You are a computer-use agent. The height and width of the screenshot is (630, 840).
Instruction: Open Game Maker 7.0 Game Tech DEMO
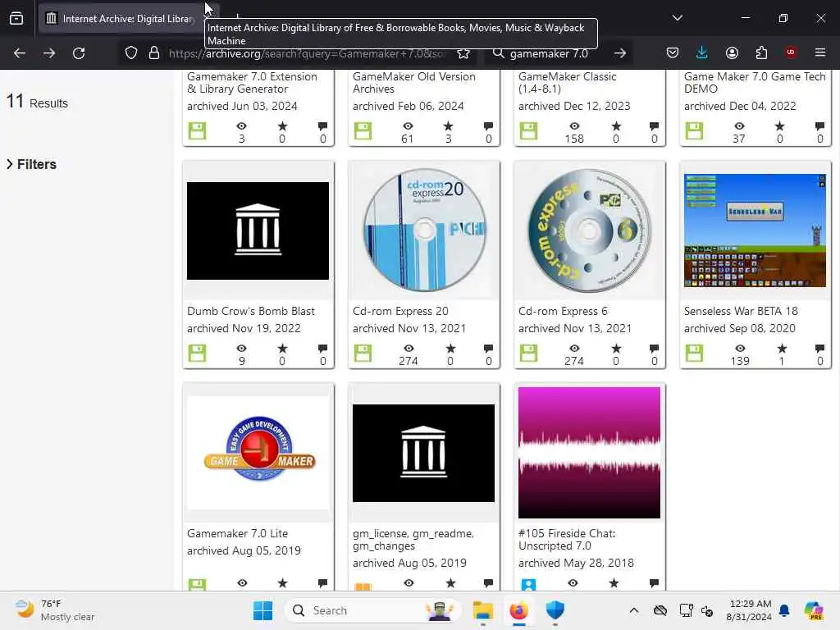tap(755, 83)
